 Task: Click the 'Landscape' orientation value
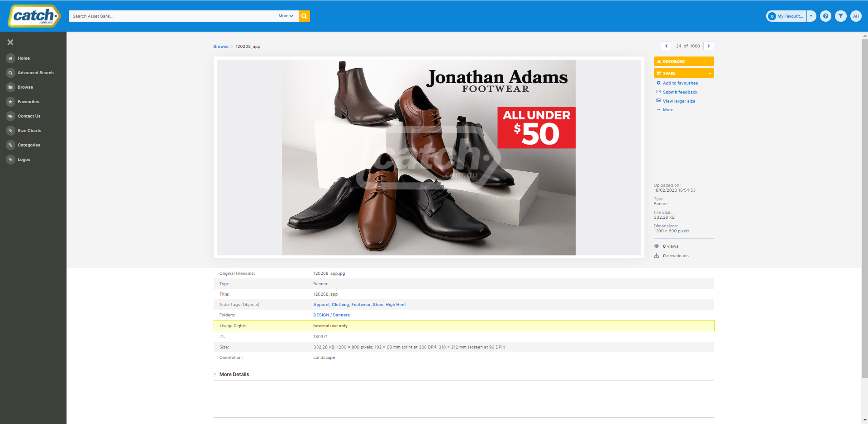click(324, 358)
